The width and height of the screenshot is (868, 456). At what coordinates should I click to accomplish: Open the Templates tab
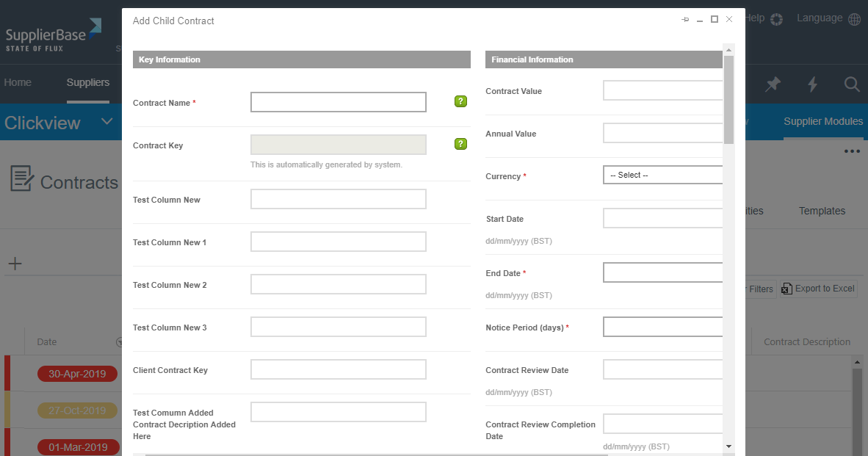pyautogui.click(x=822, y=211)
